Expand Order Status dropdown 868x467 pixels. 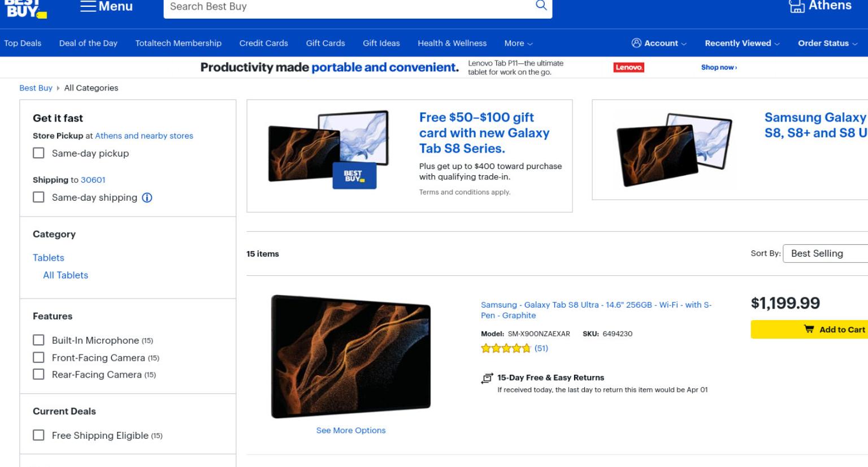827,43
